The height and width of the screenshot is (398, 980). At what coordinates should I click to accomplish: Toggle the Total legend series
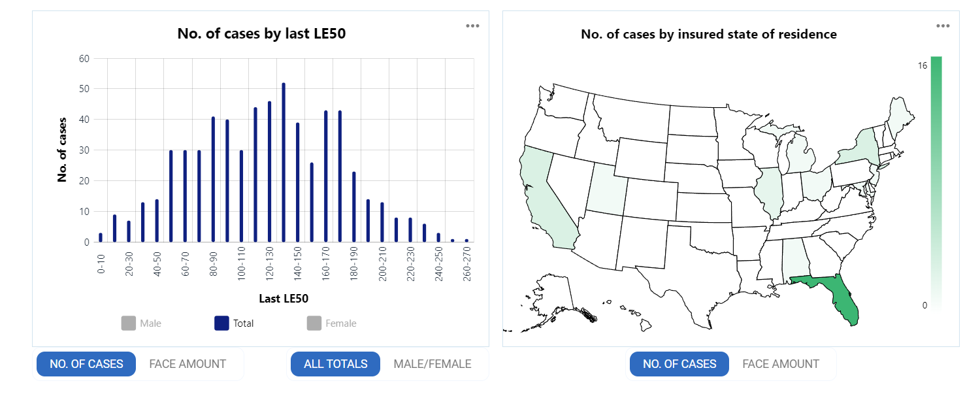pyautogui.click(x=234, y=323)
